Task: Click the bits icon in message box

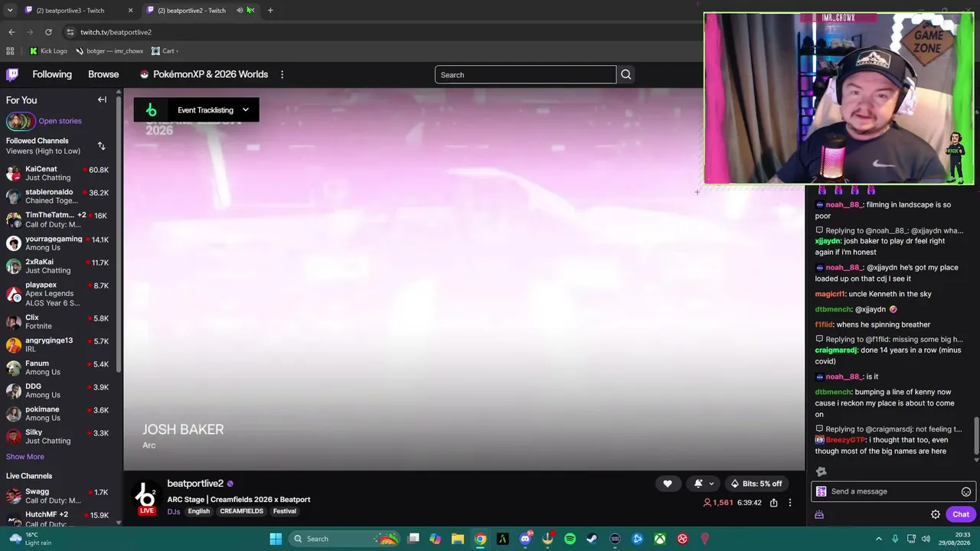Action: tap(822, 491)
